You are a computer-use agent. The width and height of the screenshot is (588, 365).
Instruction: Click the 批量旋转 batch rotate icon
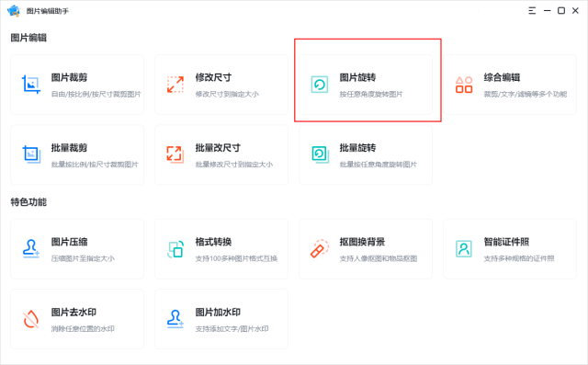click(x=320, y=154)
